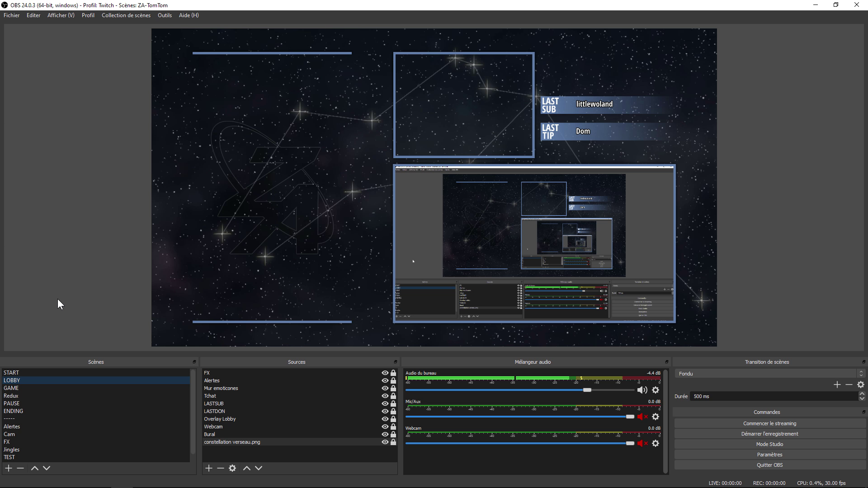Hide the Webcam source eye icon
This screenshot has width=868, height=488.
point(385,427)
